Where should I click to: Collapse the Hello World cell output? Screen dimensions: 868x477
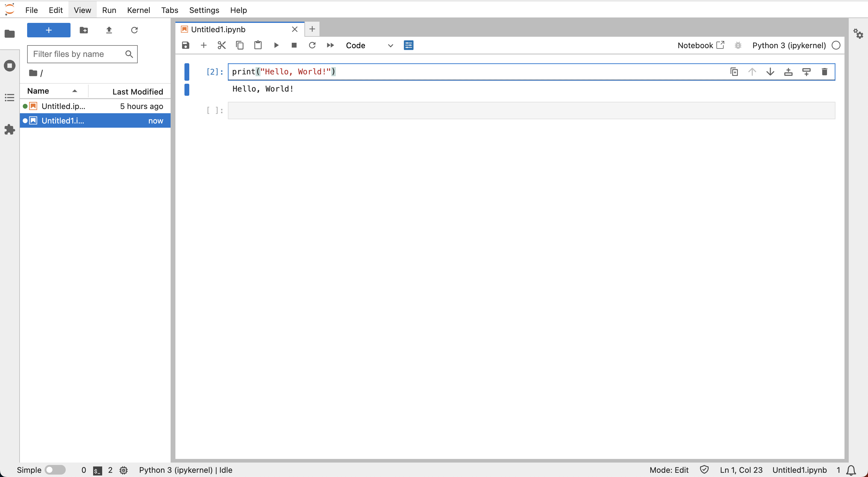tap(187, 89)
